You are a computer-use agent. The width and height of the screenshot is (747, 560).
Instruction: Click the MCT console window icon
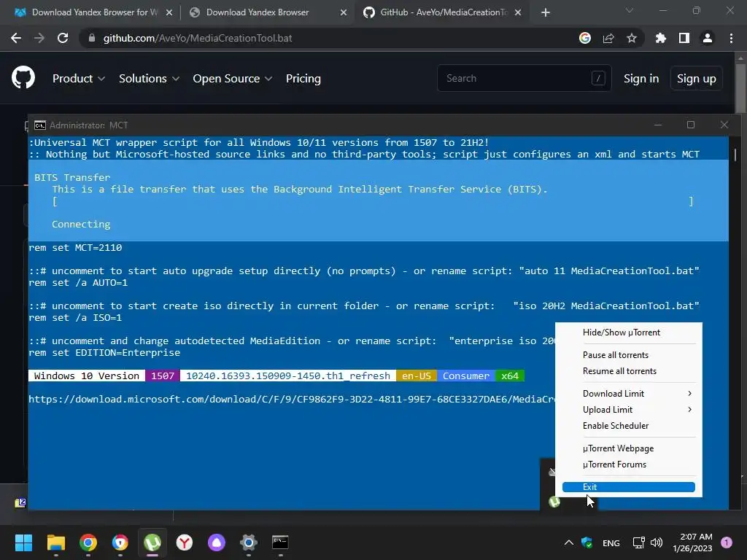40,125
